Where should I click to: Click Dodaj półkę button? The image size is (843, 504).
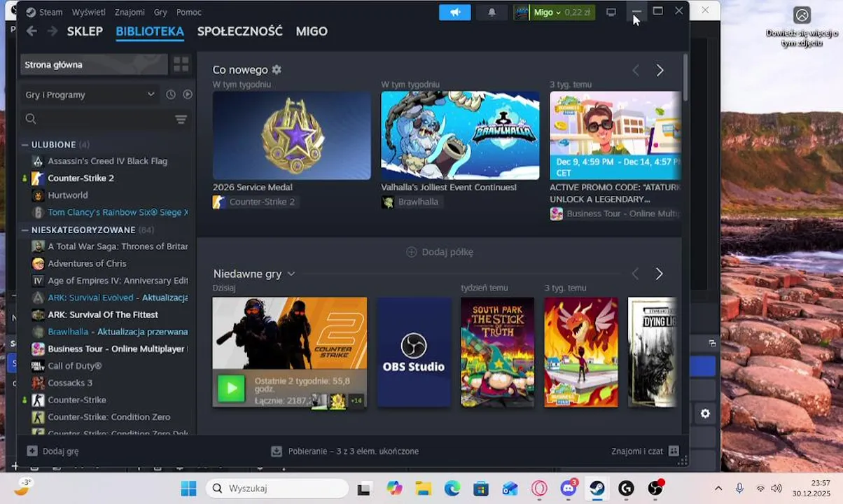[x=440, y=252]
